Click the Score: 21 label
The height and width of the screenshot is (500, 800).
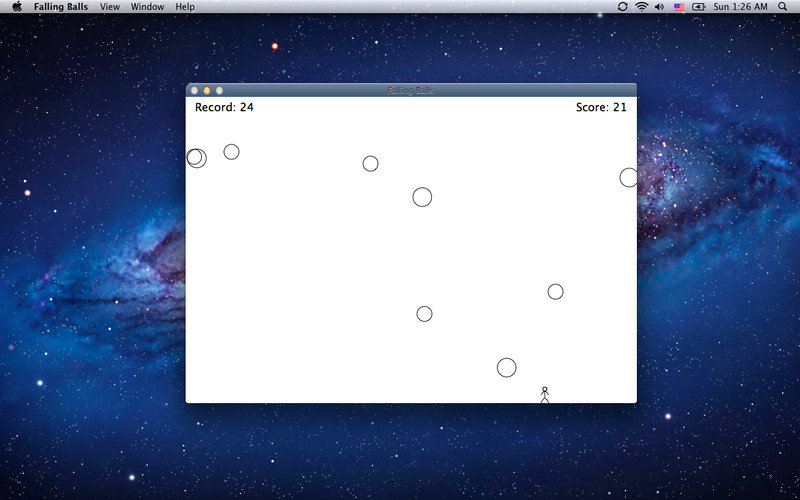601,107
